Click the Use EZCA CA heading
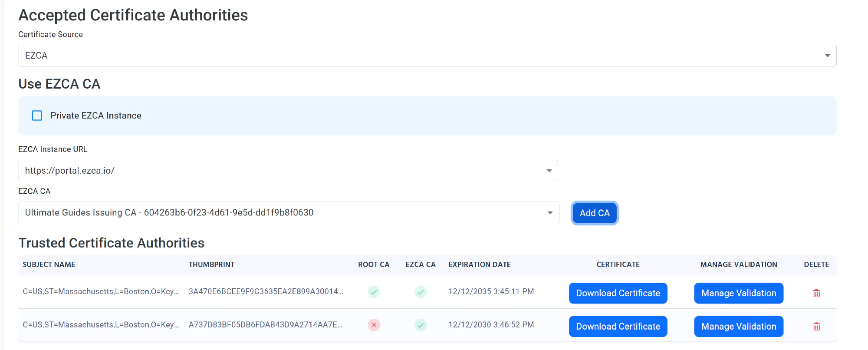This screenshot has height=350, width=868. (59, 84)
